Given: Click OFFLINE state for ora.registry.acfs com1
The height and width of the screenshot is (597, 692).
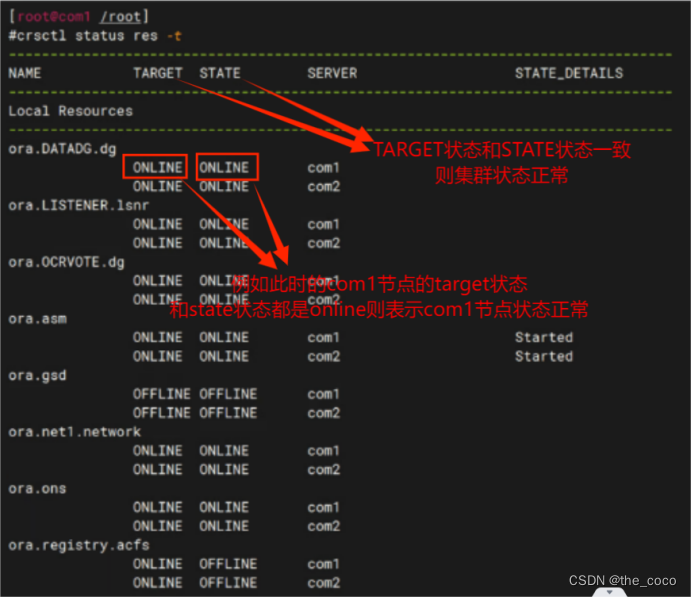Looking at the screenshot, I should (x=228, y=564).
